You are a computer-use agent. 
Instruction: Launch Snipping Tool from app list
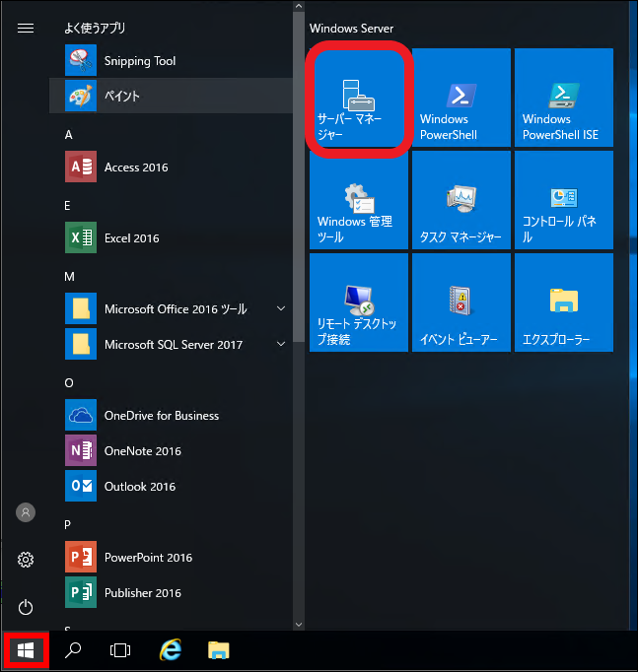tap(140, 61)
